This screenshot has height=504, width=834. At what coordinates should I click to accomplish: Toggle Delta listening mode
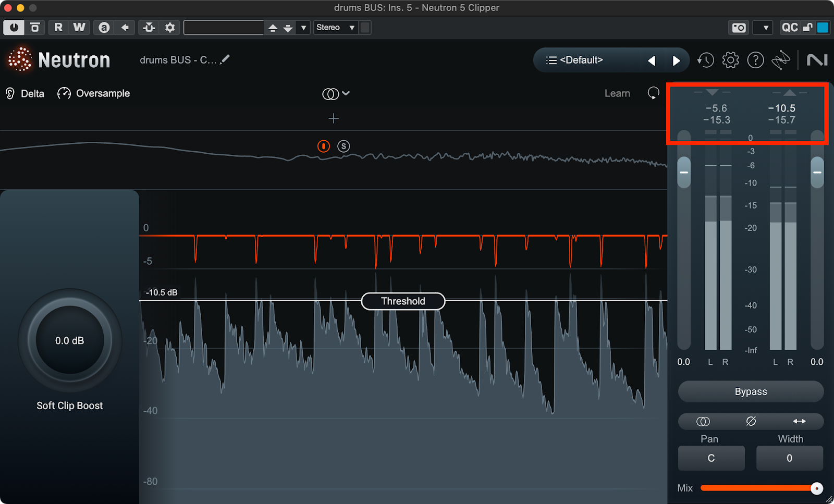pos(25,94)
